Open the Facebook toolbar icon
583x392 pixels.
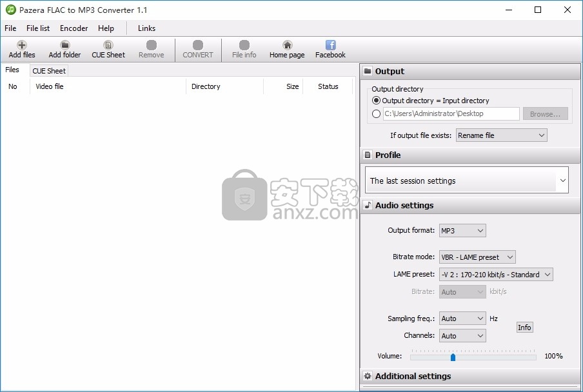point(331,45)
